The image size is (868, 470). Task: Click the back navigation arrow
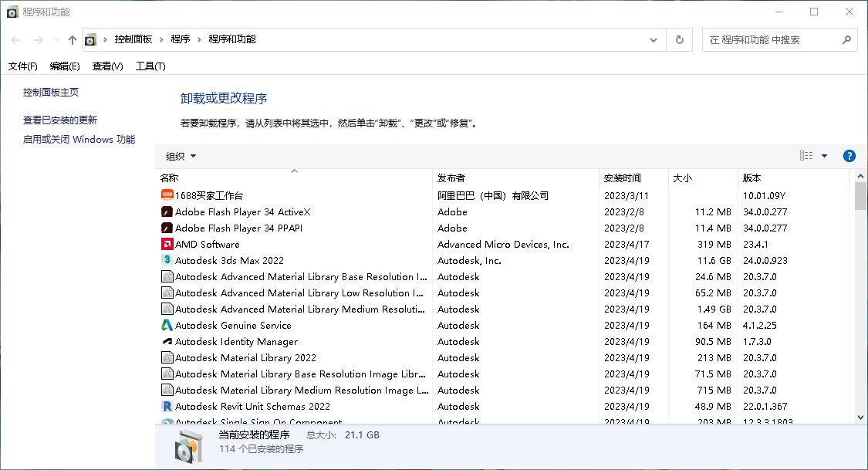coord(15,39)
